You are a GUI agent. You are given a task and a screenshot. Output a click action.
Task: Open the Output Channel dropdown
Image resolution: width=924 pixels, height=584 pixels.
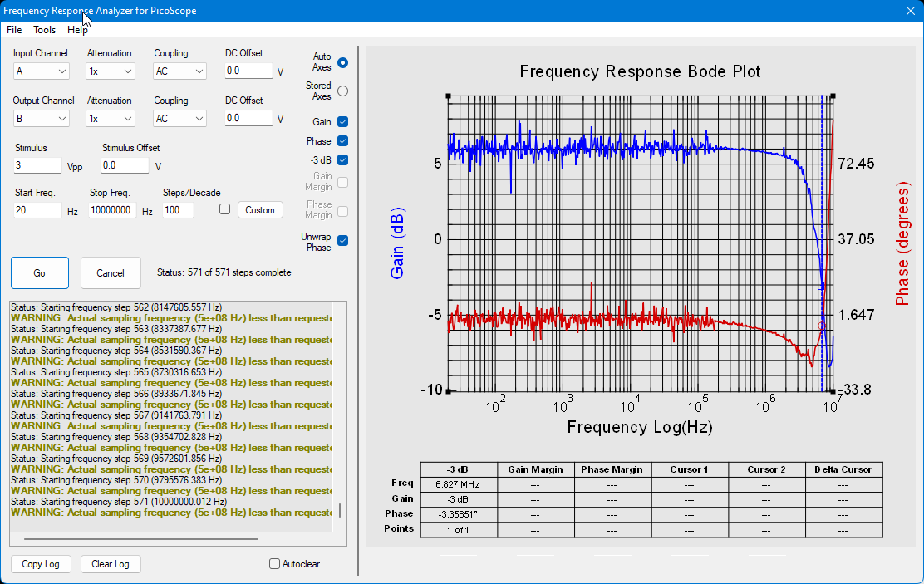(x=42, y=119)
